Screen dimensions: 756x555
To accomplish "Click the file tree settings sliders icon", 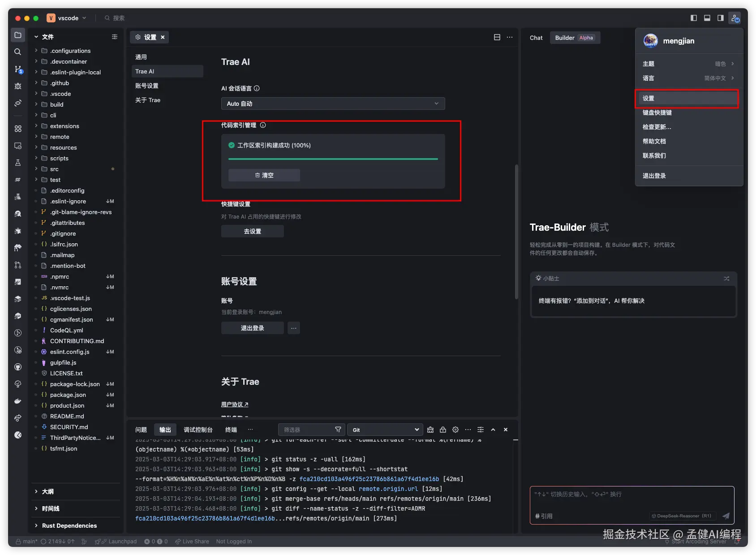I will click(115, 37).
